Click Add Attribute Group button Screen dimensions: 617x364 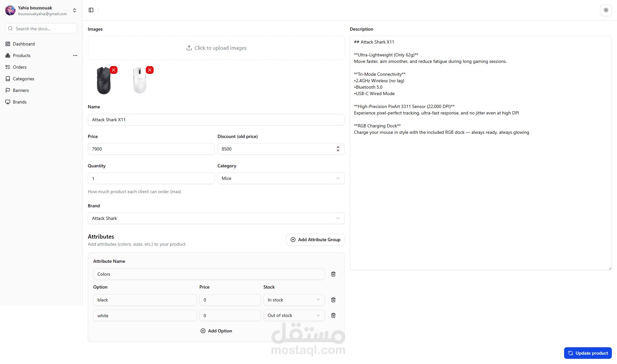[x=315, y=240]
